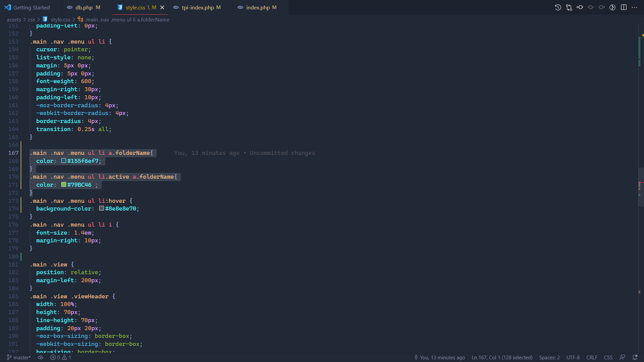
Task: Click line number 181 in gutter
Action: pyautogui.click(x=13, y=264)
